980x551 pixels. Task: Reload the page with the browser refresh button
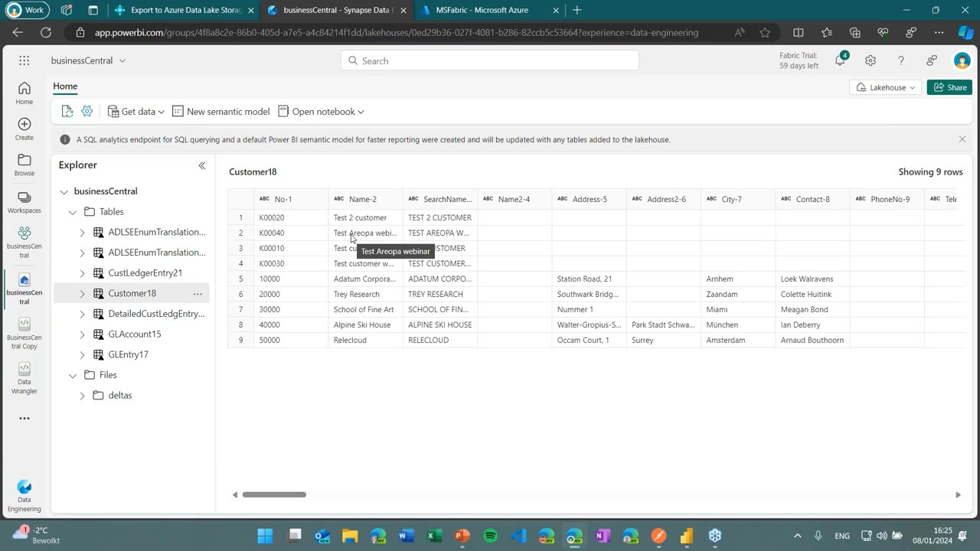46,33
